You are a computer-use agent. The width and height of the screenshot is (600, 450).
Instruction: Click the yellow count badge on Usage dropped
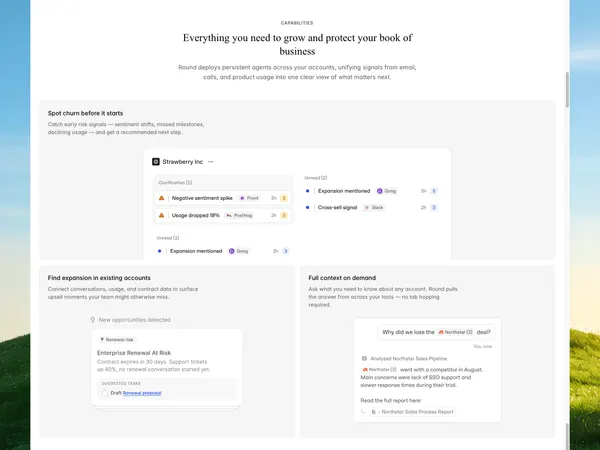[x=284, y=215]
